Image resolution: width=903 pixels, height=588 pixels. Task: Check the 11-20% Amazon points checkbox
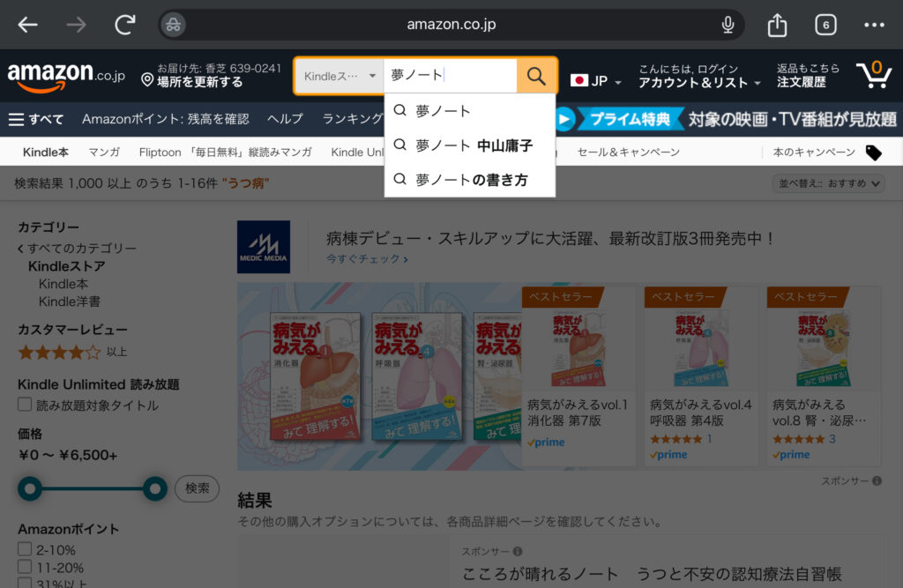[24, 567]
